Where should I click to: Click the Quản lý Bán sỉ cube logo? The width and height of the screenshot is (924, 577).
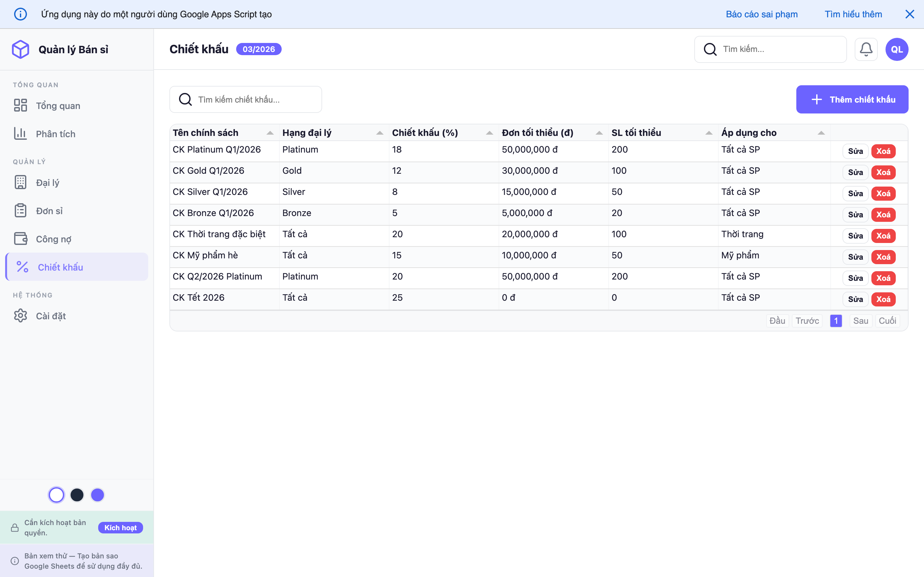pos(21,49)
